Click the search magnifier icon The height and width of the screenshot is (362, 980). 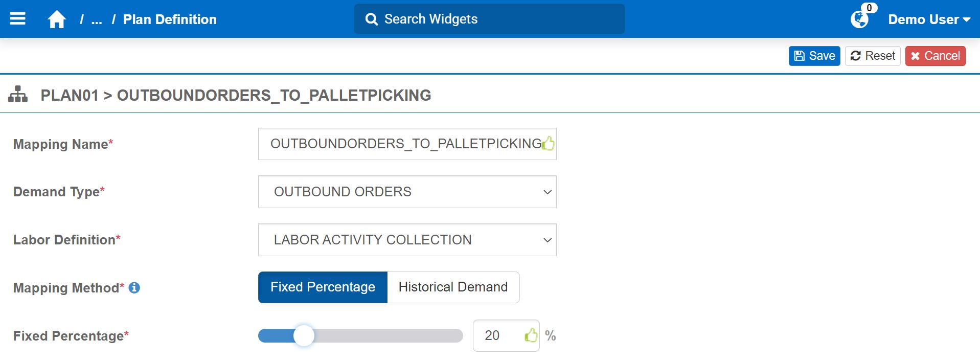coord(372,19)
